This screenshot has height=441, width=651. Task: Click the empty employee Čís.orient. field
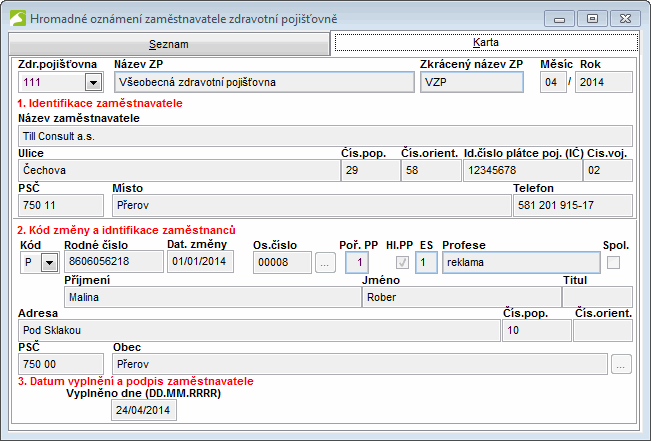(603, 331)
